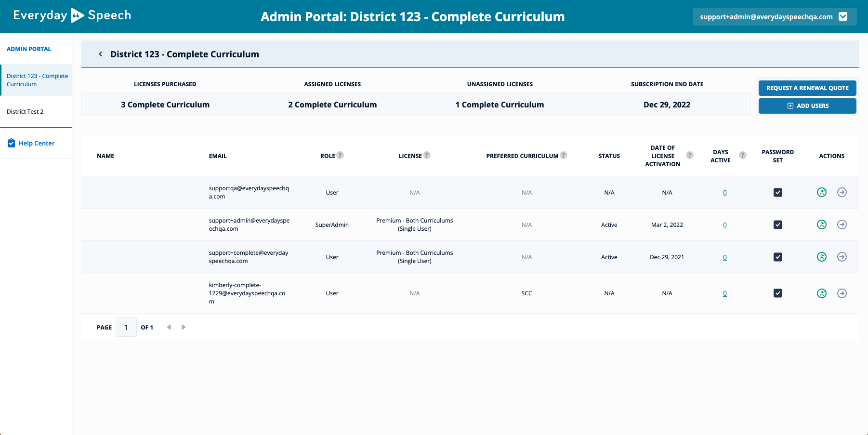The height and width of the screenshot is (435, 868).
Task: Go to previous page arrow
Action: (169, 327)
